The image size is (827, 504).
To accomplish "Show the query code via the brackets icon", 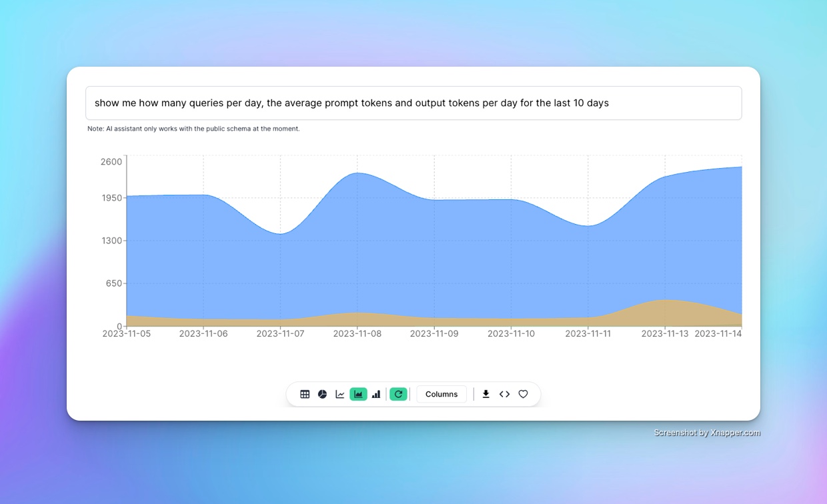I will coord(504,394).
